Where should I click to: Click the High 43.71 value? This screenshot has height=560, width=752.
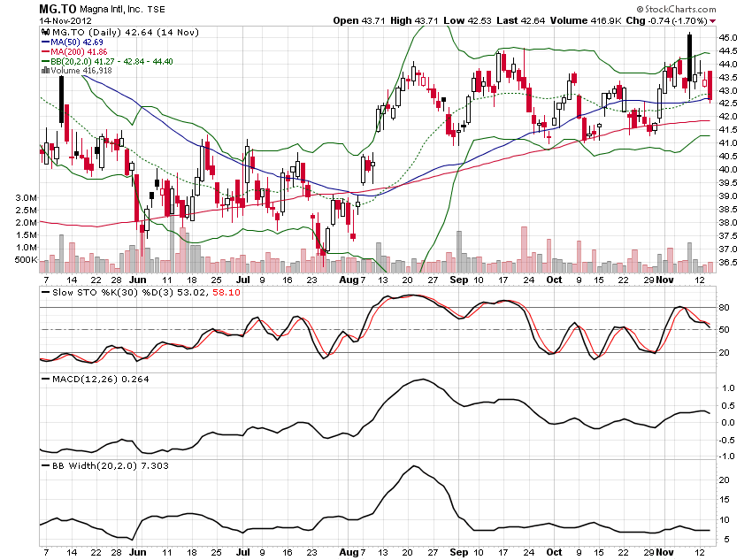tap(414, 20)
